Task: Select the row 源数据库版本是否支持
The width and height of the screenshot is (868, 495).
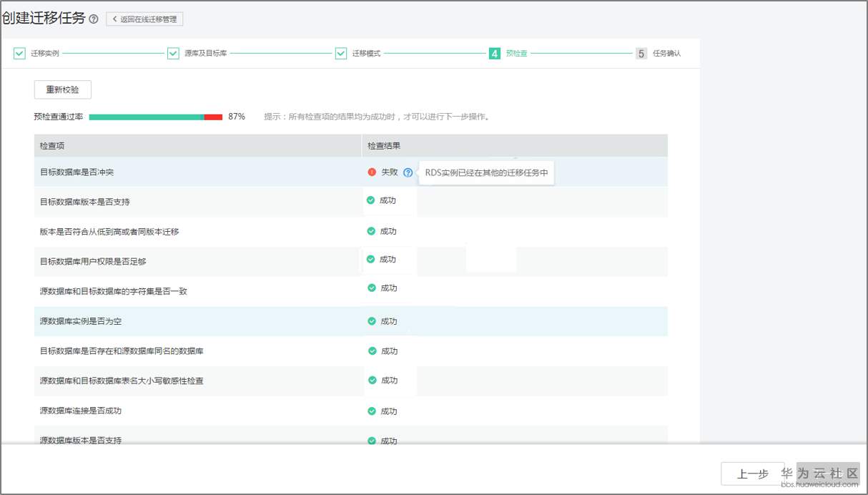Action: point(351,435)
